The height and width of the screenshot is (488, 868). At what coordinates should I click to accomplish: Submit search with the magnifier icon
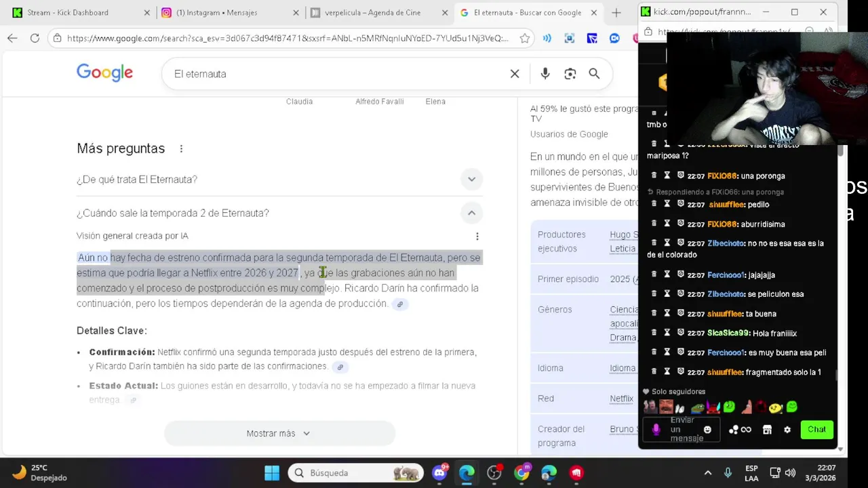pos(594,74)
